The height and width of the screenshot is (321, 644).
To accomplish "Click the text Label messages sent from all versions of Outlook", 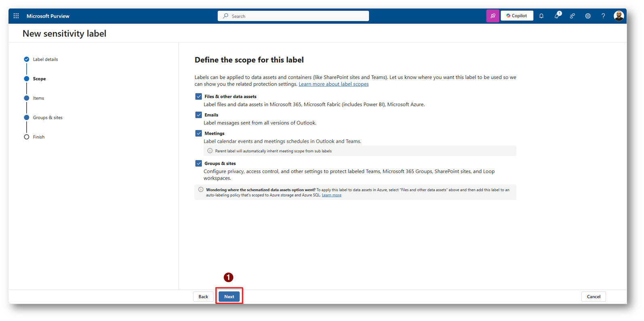I will (x=260, y=123).
